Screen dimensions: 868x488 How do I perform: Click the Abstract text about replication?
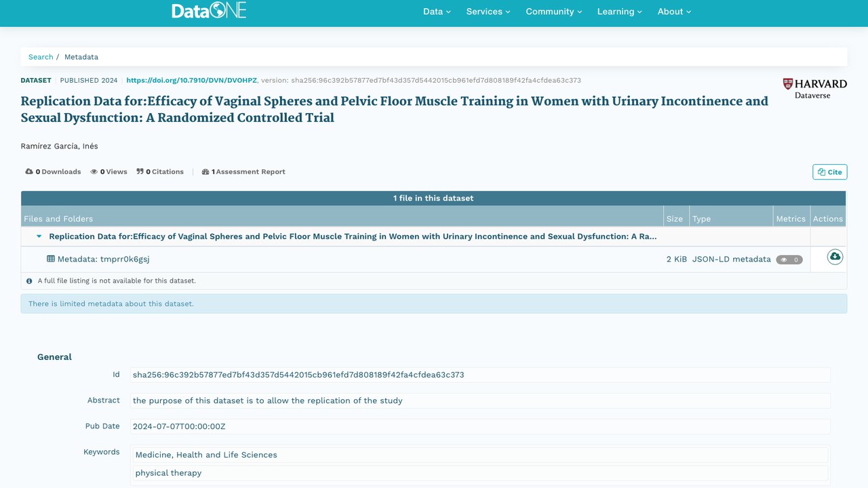coord(268,401)
